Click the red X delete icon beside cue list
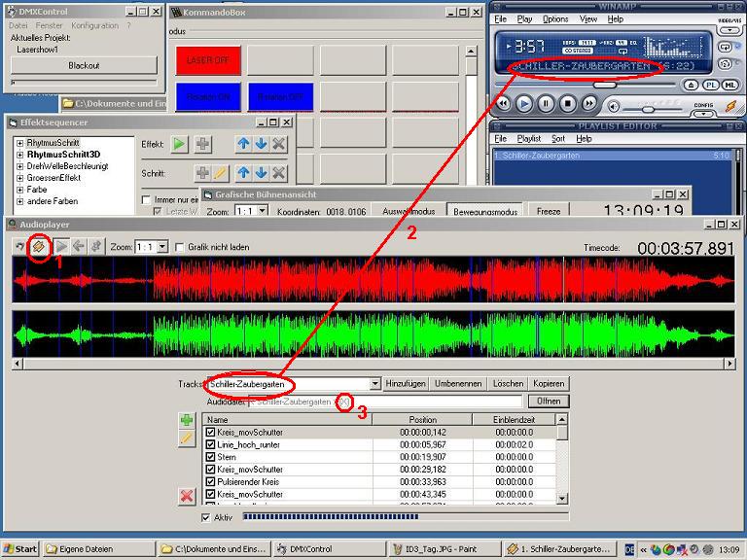The height and width of the screenshot is (560, 747). (187, 496)
